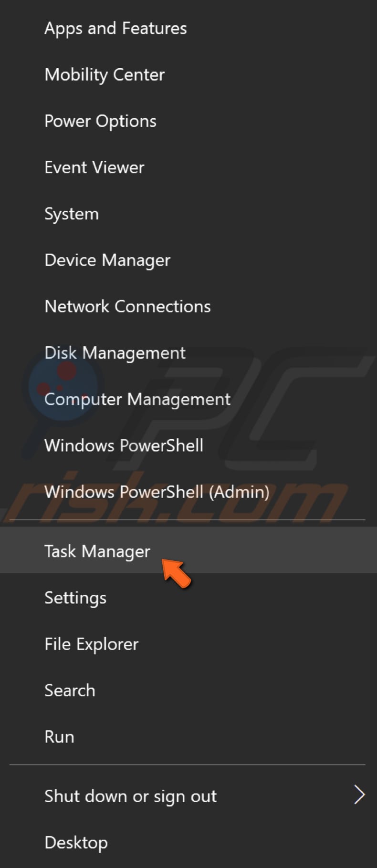Image resolution: width=377 pixels, height=868 pixels.
Task: Launch File Explorer
Action: (91, 644)
